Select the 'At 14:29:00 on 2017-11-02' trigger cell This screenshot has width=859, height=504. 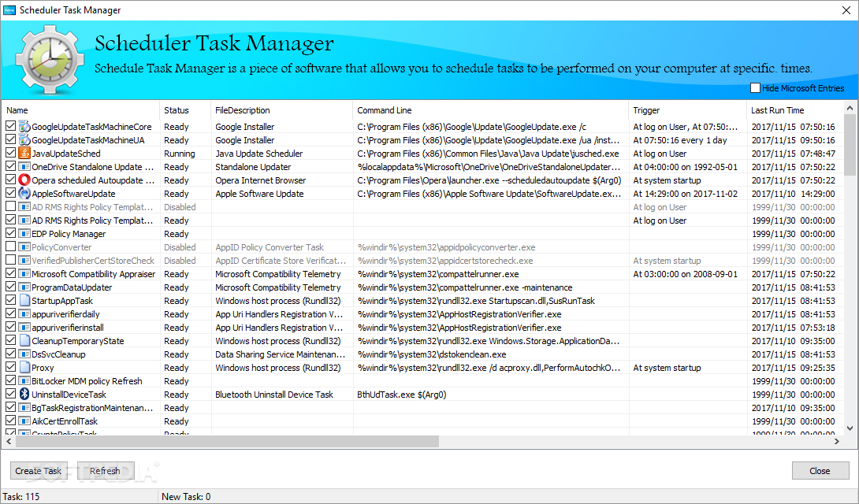point(686,194)
